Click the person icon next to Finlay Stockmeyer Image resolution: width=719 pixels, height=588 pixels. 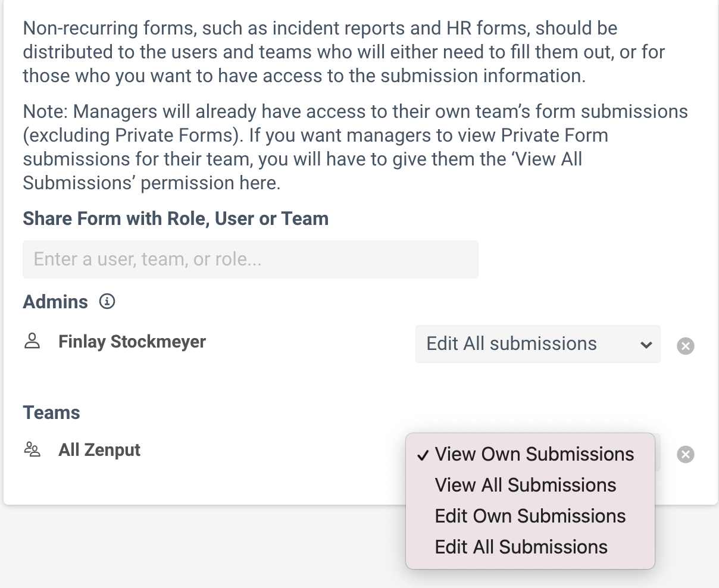coord(32,341)
